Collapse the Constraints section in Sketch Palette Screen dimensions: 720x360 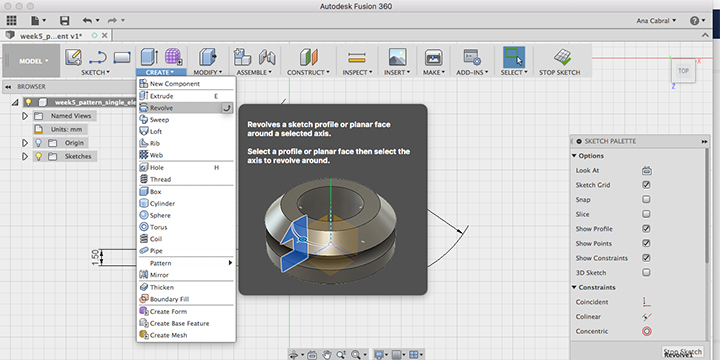(574, 287)
